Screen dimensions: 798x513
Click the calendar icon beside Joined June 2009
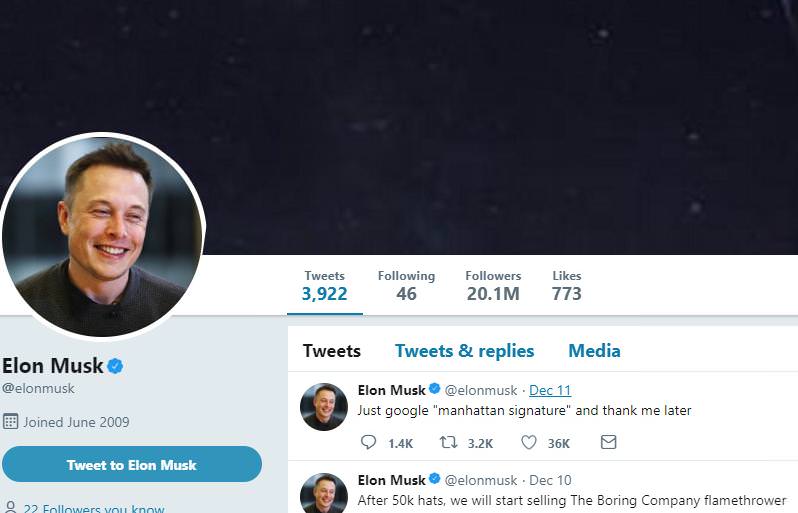[10, 421]
